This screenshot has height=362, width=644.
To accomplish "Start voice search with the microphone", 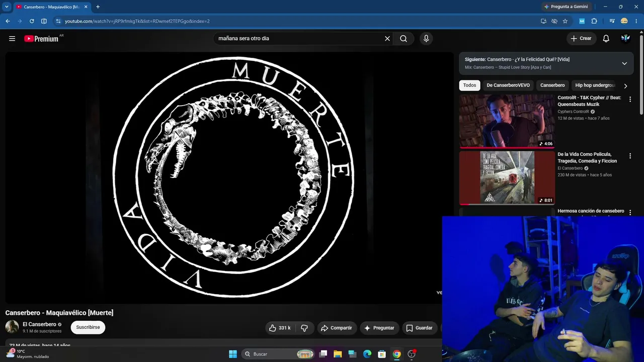I will click(x=426, y=39).
